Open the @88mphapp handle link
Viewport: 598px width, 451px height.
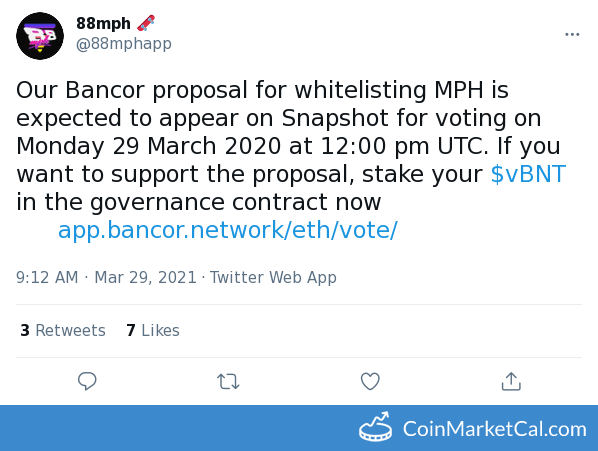pyautogui.click(x=124, y=44)
